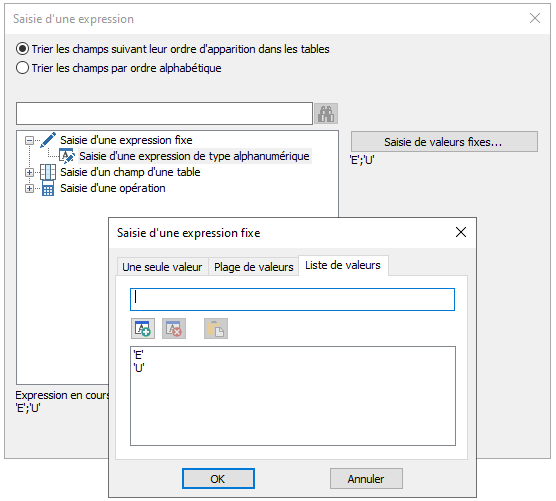Image resolution: width=556 pixels, height=501 pixels.
Task: Switch to the Plage de valeurs tab
Action: click(x=254, y=267)
